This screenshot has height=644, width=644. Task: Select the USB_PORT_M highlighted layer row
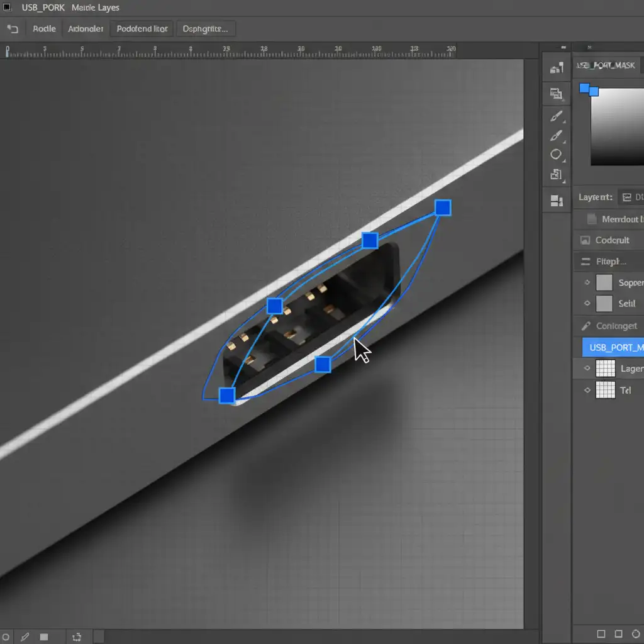click(x=613, y=347)
